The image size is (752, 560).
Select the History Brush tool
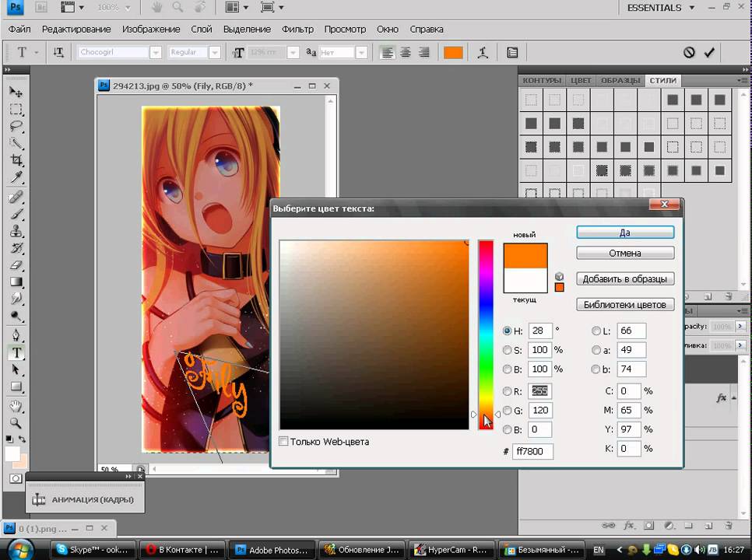(16, 248)
